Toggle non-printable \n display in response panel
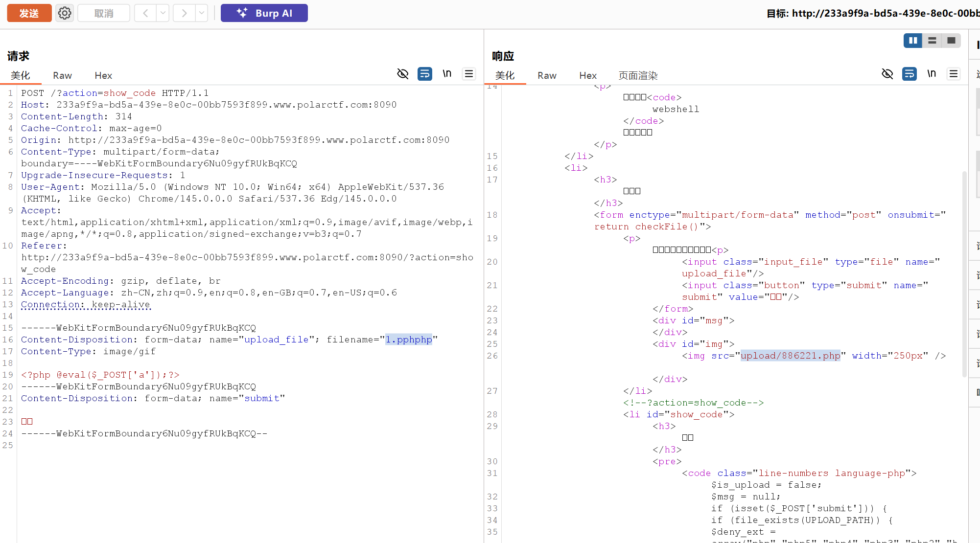This screenshot has width=980, height=543. [x=932, y=74]
